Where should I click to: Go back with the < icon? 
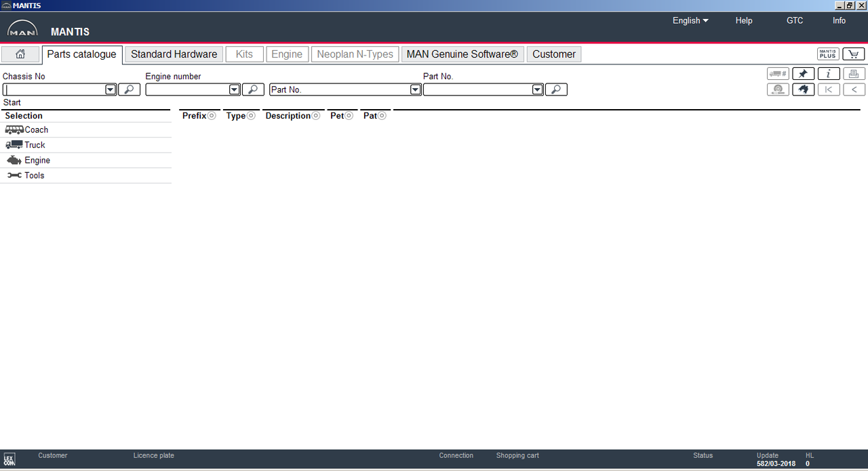point(854,89)
